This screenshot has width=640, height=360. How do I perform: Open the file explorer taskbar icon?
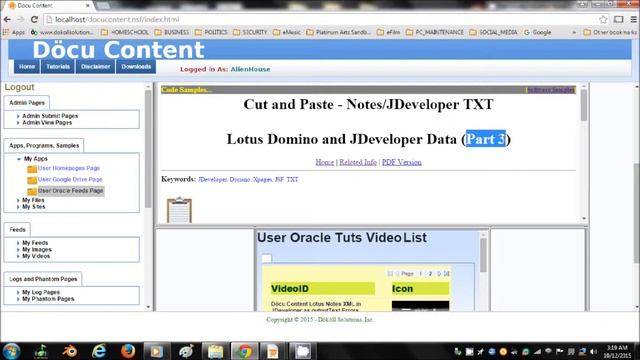pos(215,351)
